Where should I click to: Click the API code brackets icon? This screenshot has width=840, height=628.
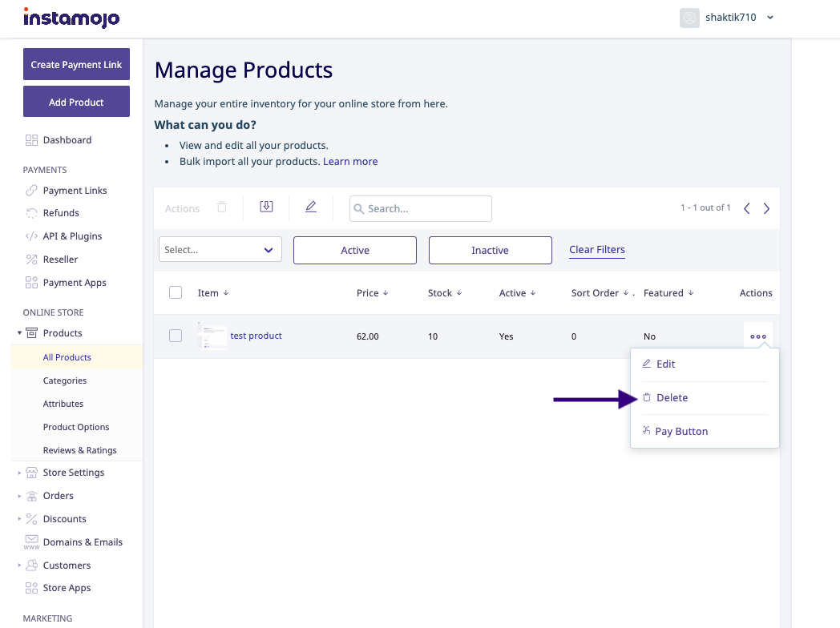click(31, 236)
